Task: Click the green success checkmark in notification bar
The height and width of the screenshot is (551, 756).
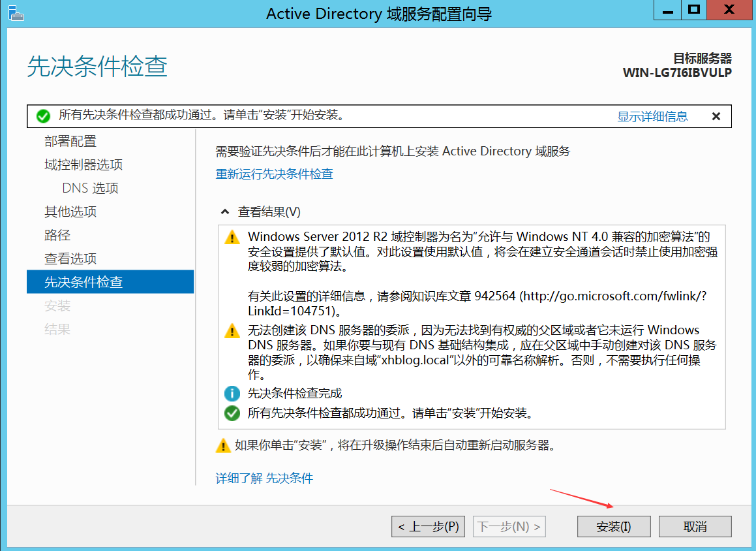Action: pos(44,116)
